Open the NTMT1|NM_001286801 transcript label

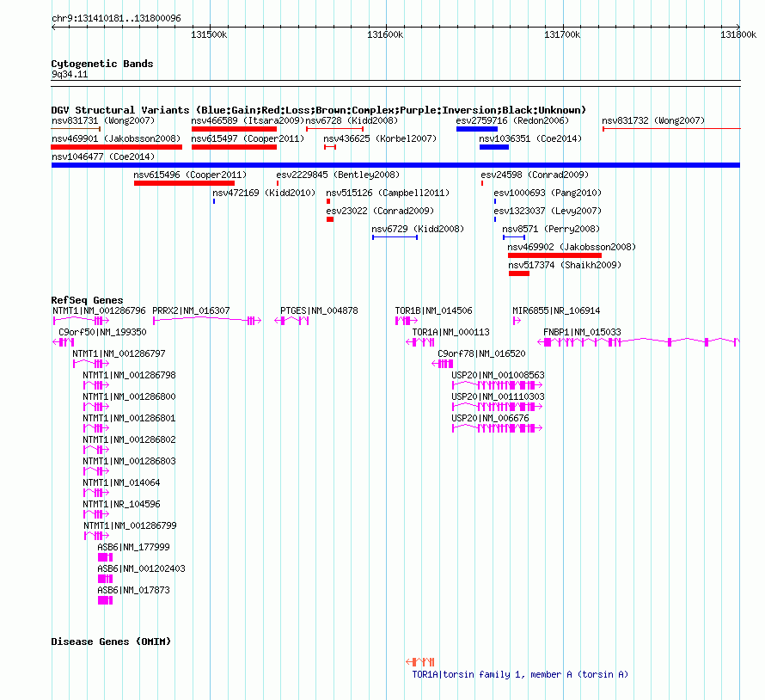(x=129, y=418)
